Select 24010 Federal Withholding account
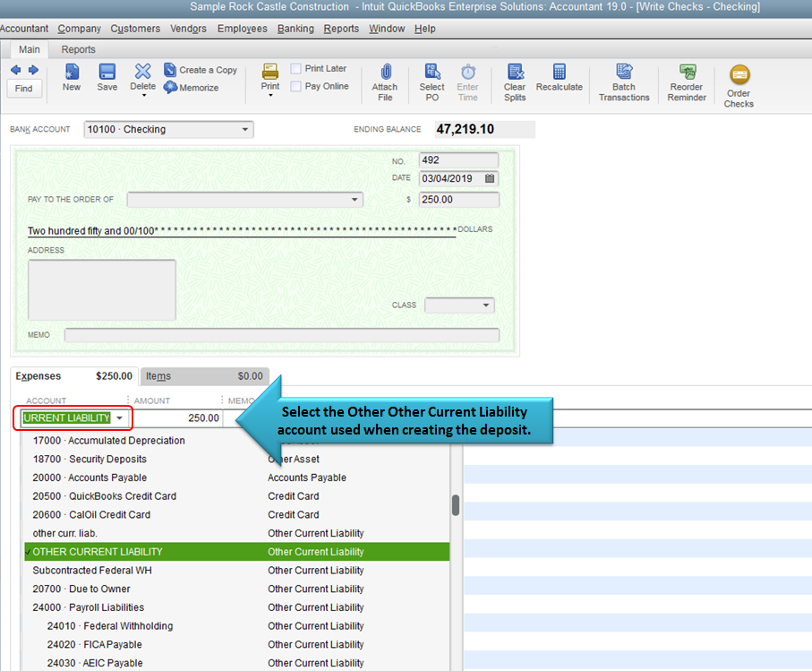Viewport: 812px width, 671px height. click(x=236, y=626)
